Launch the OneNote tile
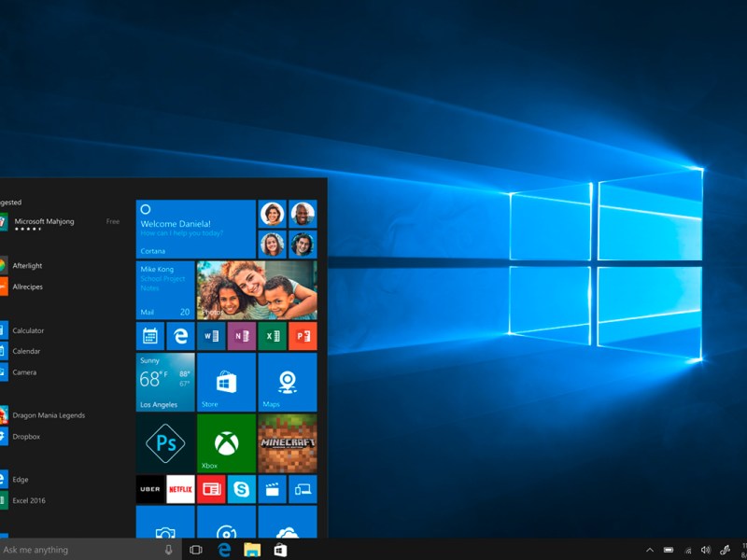747x560 pixels. [242, 336]
